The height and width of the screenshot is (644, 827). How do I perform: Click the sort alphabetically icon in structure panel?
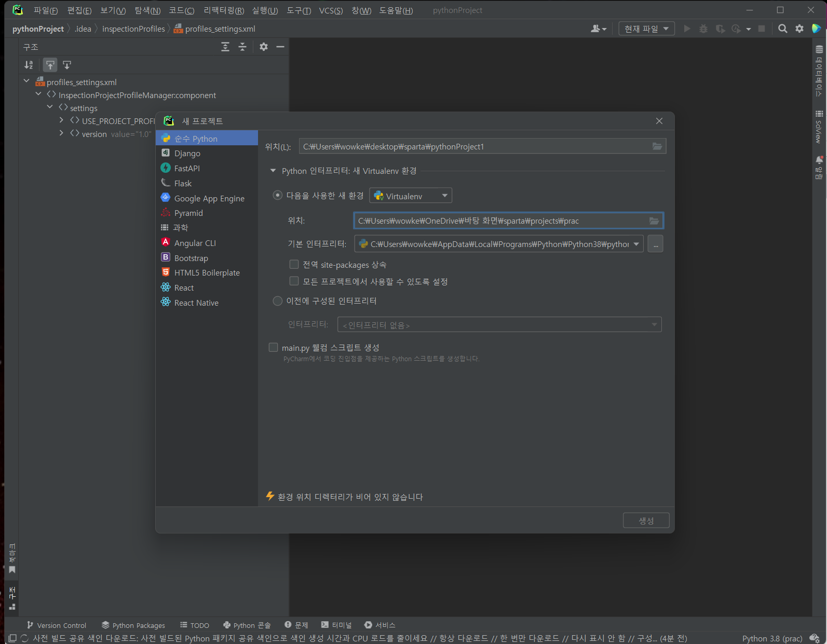click(29, 65)
